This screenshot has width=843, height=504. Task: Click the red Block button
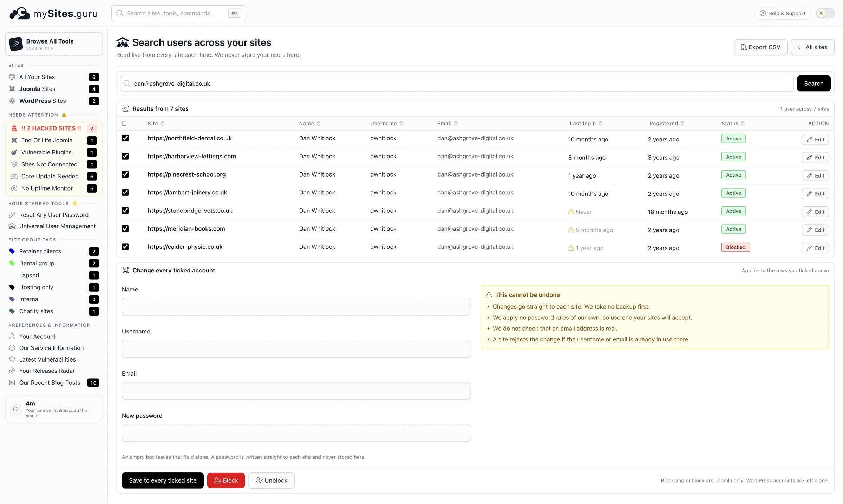click(x=226, y=480)
